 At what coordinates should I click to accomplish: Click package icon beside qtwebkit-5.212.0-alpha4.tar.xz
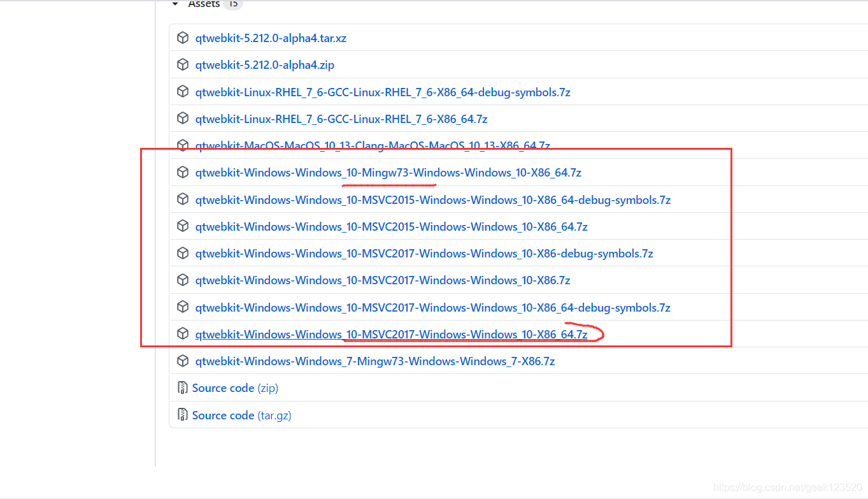pyautogui.click(x=183, y=38)
